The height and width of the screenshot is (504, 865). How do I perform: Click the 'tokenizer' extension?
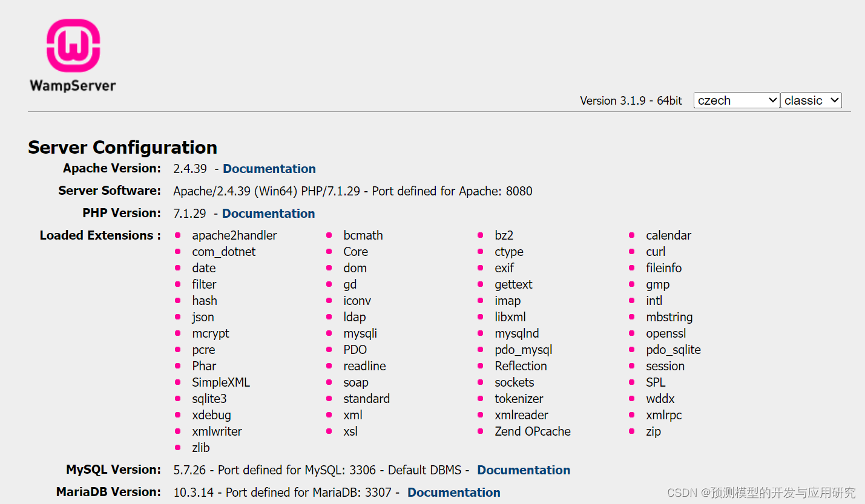[x=519, y=399]
